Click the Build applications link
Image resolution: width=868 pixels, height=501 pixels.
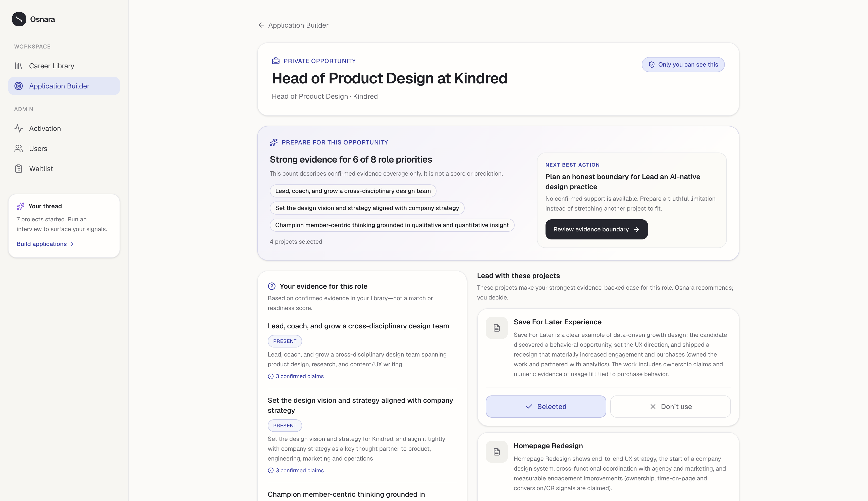point(45,244)
